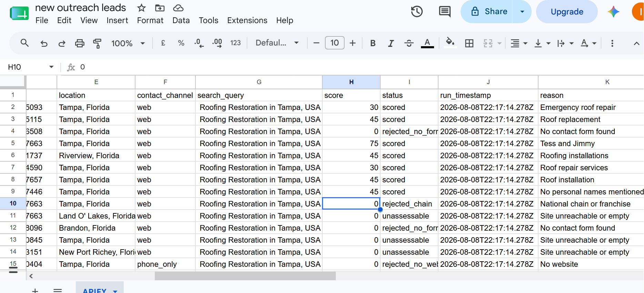The width and height of the screenshot is (644, 293).
Task: Toggle italic formatting
Action: pos(391,43)
